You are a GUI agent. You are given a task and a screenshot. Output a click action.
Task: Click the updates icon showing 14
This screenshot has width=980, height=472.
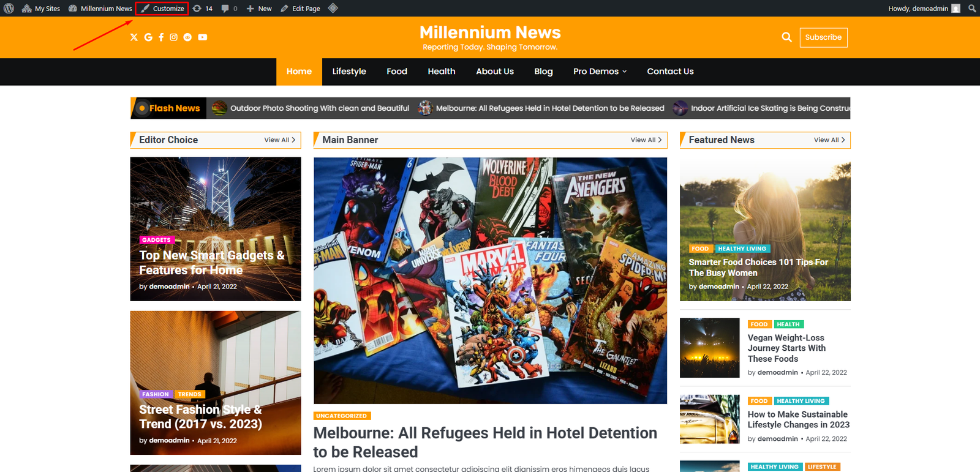pyautogui.click(x=203, y=9)
